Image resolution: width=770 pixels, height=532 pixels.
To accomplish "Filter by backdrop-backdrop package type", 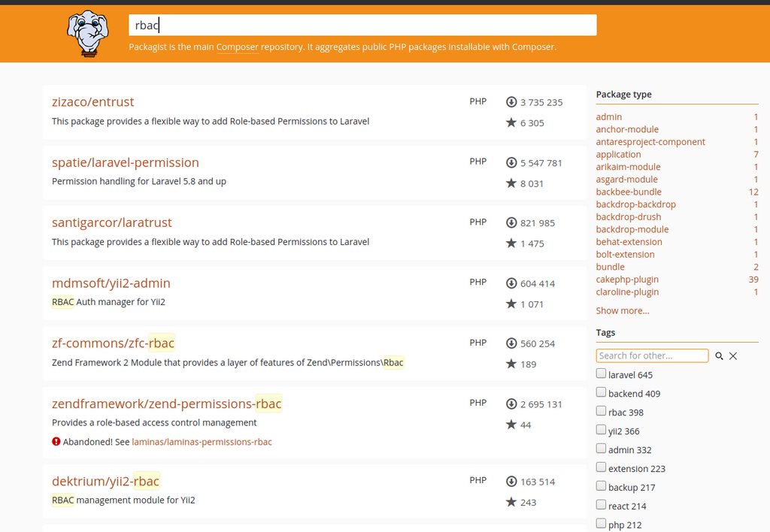I will tap(636, 204).
